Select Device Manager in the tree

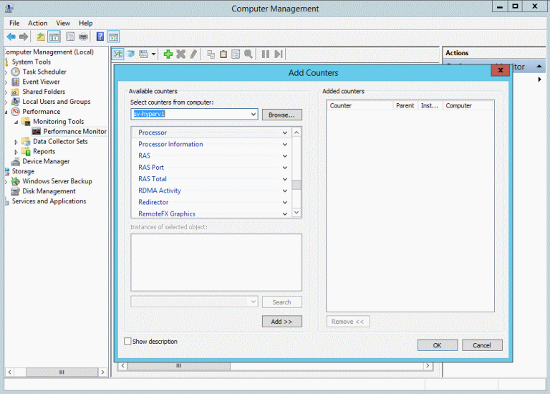(x=46, y=161)
